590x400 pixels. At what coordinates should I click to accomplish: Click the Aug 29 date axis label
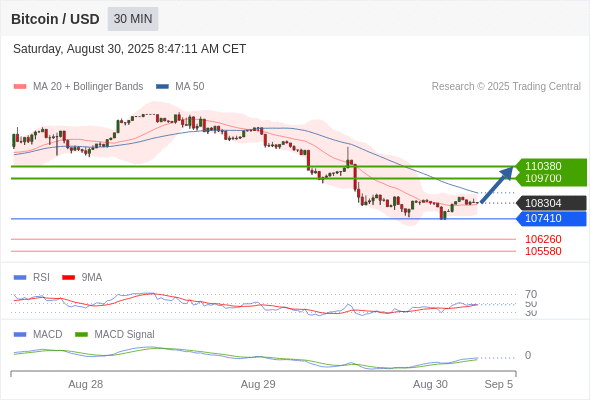click(258, 384)
